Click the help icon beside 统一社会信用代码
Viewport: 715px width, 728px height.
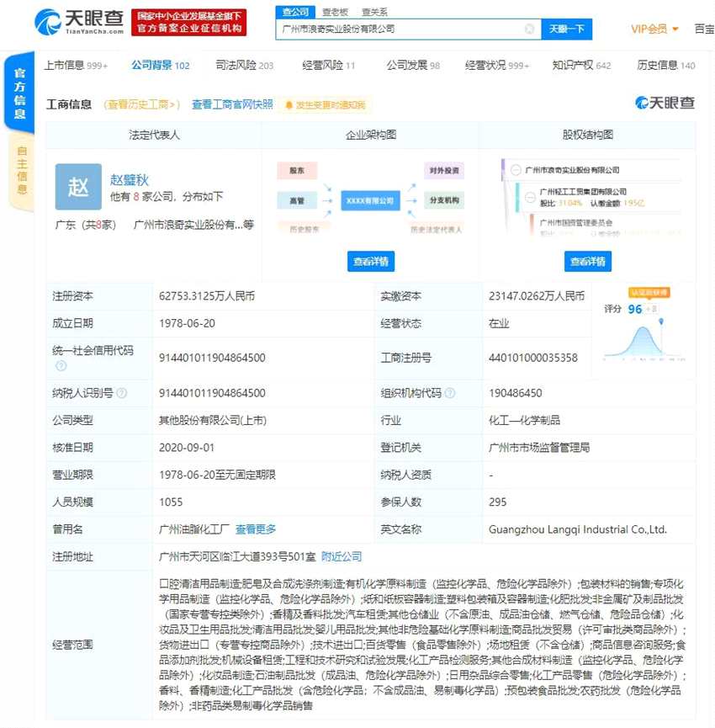pos(61,366)
